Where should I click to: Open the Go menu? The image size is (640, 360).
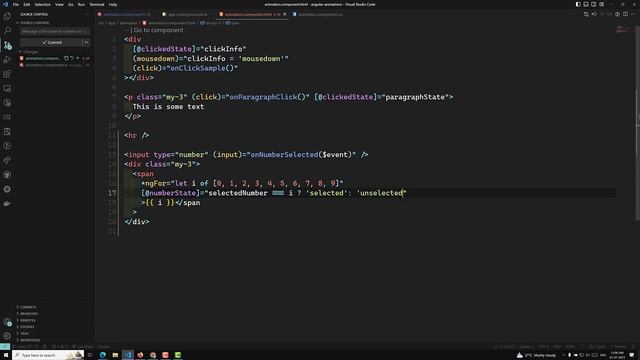click(71, 4)
